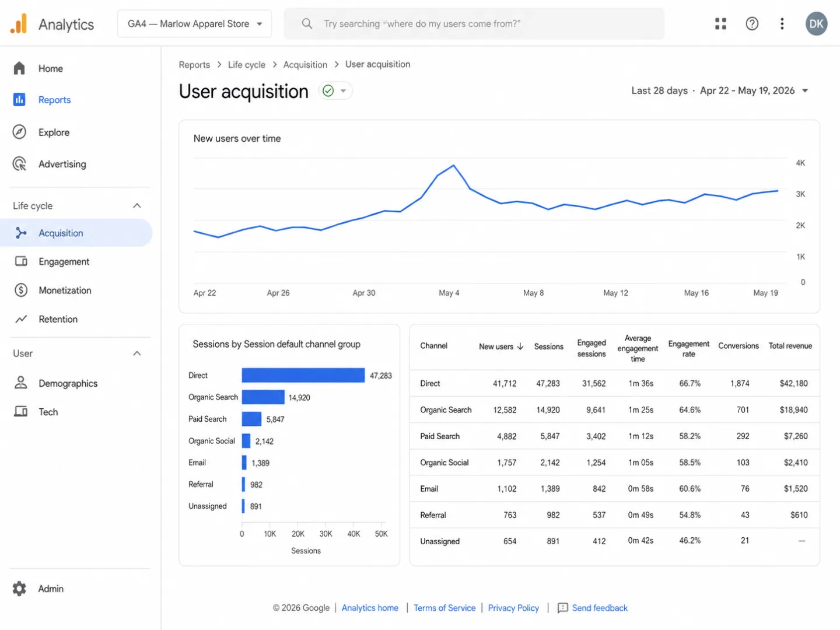
Task: Click the Send feedback link text
Action: pyautogui.click(x=600, y=608)
